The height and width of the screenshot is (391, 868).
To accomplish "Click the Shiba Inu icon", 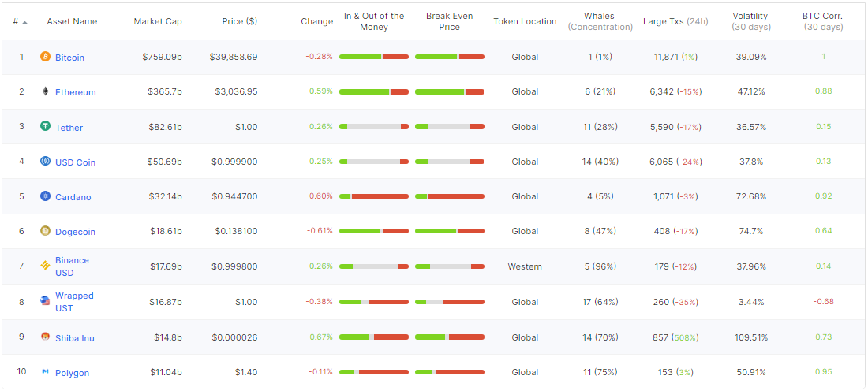I will [46, 337].
